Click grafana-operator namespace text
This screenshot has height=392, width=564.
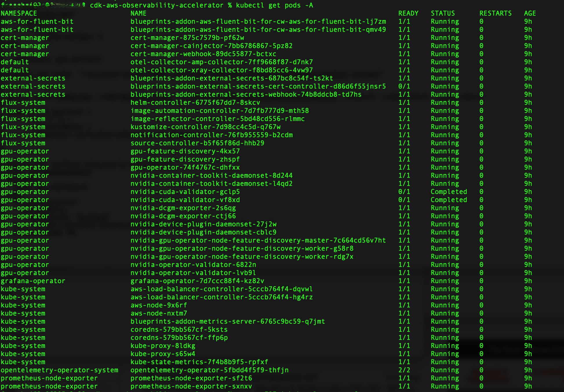[x=33, y=281]
